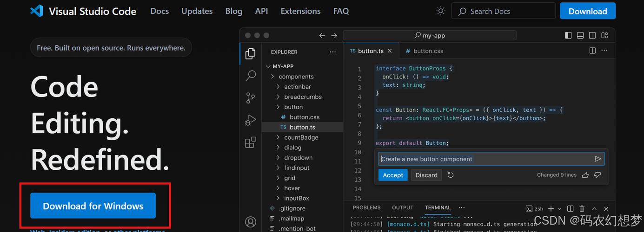
Task: Close the button.ts tab
Action: click(x=390, y=51)
